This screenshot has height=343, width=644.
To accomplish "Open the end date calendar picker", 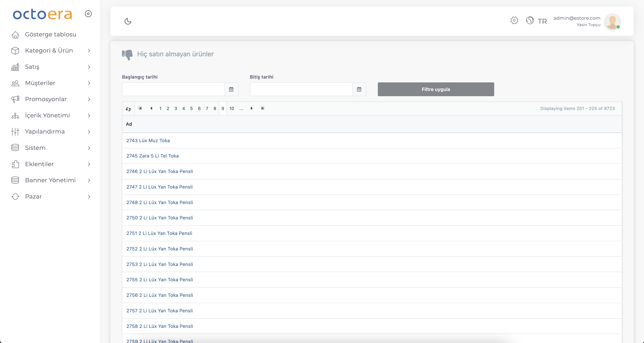I will click(x=359, y=89).
